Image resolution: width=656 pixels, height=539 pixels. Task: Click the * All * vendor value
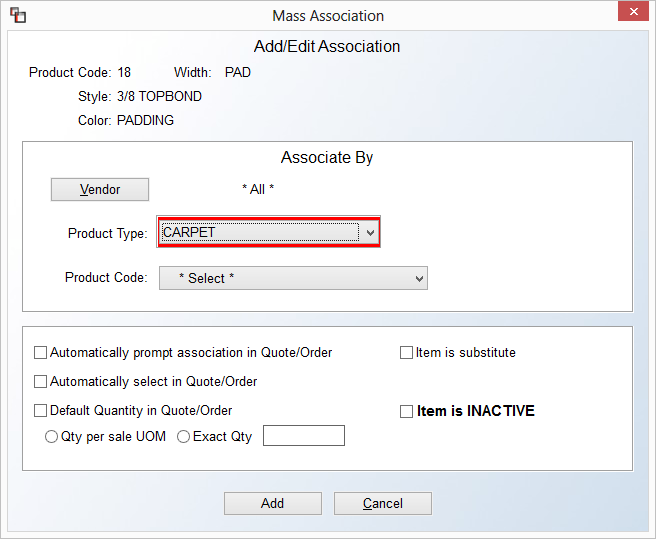click(x=258, y=189)
